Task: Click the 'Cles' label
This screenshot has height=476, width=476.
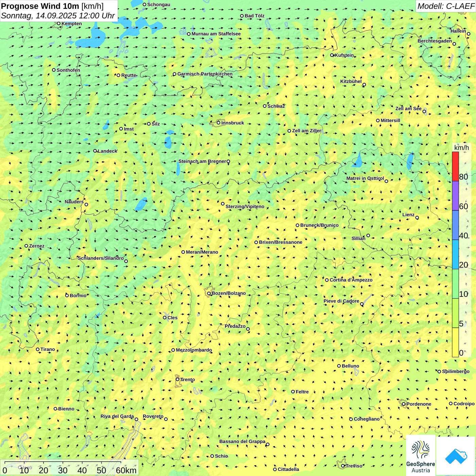Action: (172, 318)
